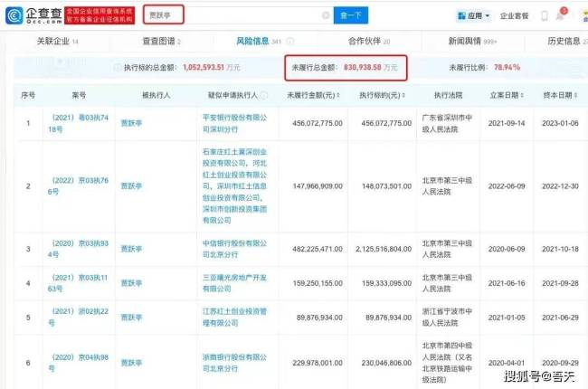Switch to 查查图谱 tab
This screenshot has height=389, width=588.
pyautogui.click(x=161, y=41)
